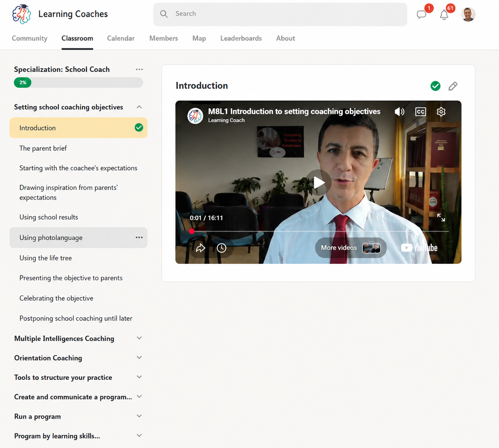499x448 pixels.
Task: Go to the About tab
Action: (286, 38)
